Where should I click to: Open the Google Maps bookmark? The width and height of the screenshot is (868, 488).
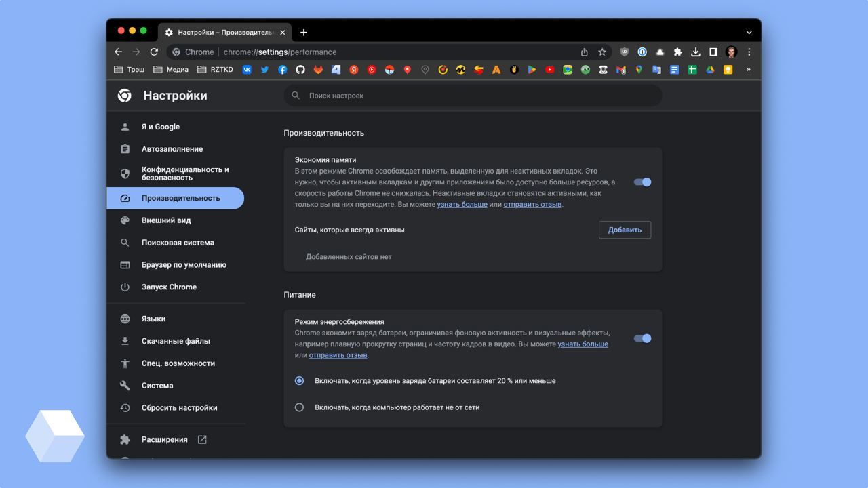click(639, 69)
